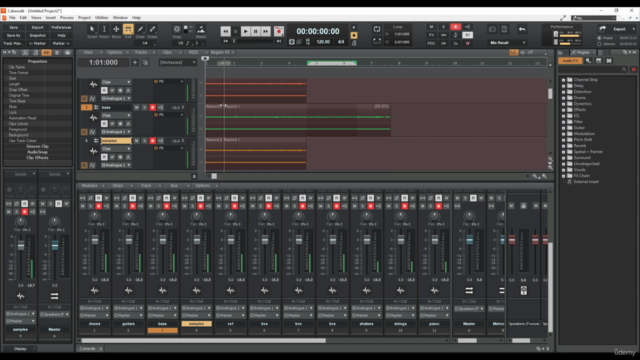Open Preferences
The height and width of the screenshot is (360, 640).
point(61,27)
